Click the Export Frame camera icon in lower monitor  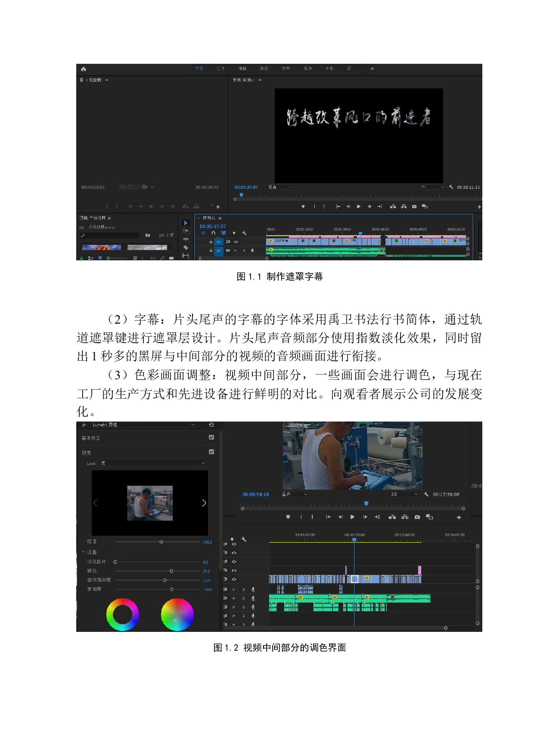(x=417, y=517)
